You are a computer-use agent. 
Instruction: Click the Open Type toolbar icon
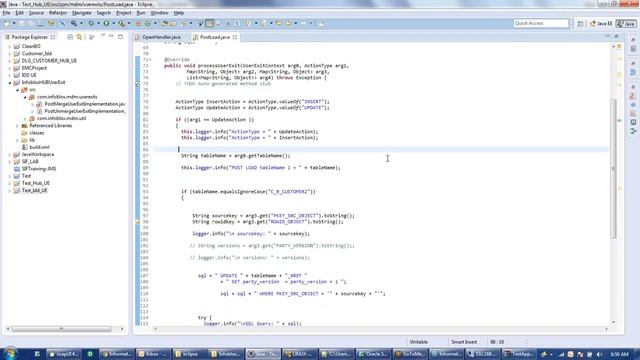click(x=165, y=23)
